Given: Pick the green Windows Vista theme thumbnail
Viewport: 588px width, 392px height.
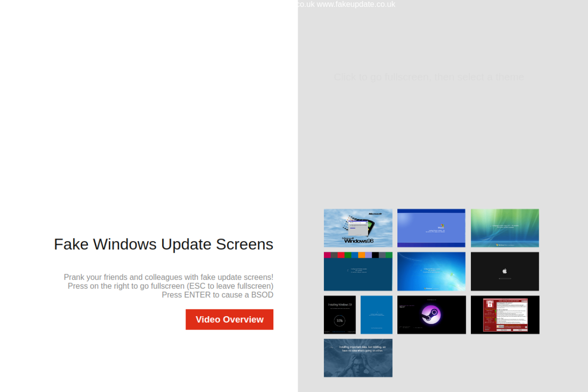Looking at the screenshot, I should pyautogui.click(x=505, y=228).
